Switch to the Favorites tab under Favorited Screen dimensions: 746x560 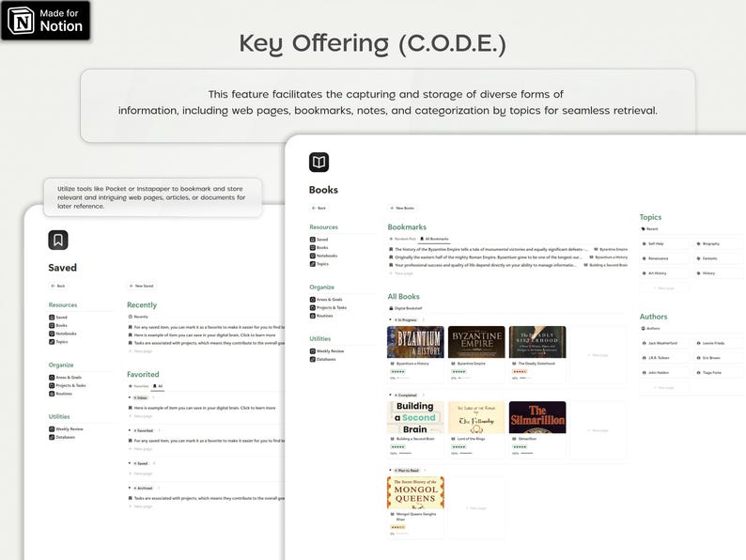point(139,386)
